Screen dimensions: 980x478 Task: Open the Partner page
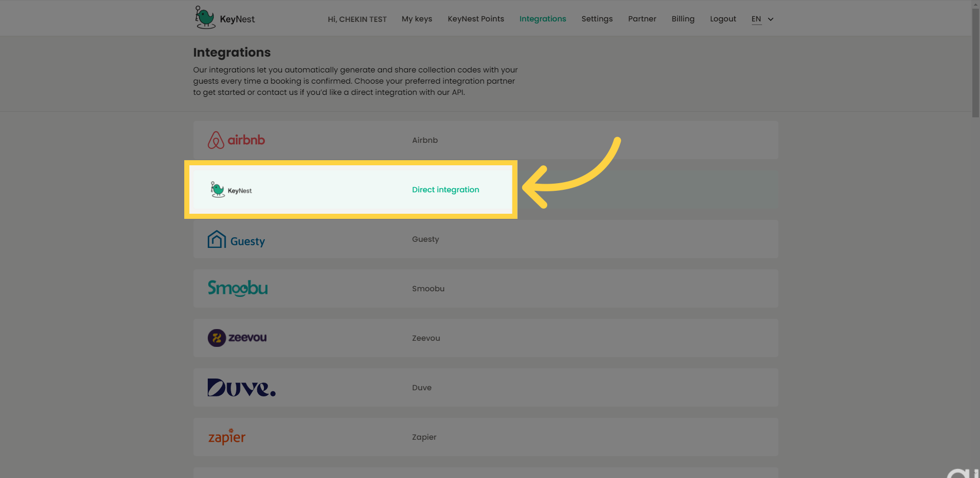tap(642, 19)
